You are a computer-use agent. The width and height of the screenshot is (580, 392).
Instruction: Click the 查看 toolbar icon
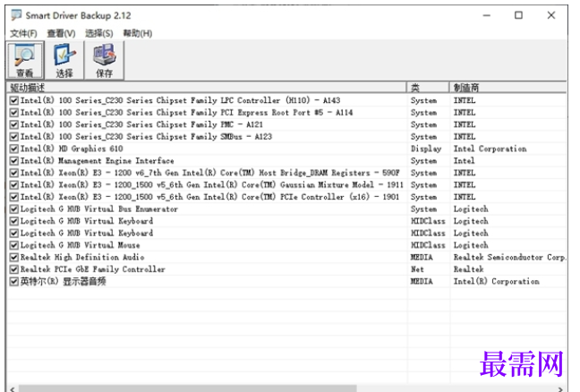(25, 60)
